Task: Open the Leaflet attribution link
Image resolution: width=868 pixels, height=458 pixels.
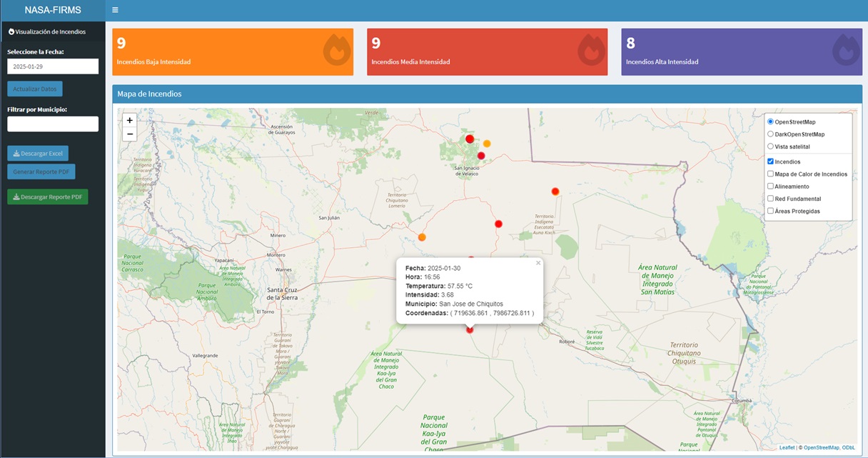Action: pos(787,447)
